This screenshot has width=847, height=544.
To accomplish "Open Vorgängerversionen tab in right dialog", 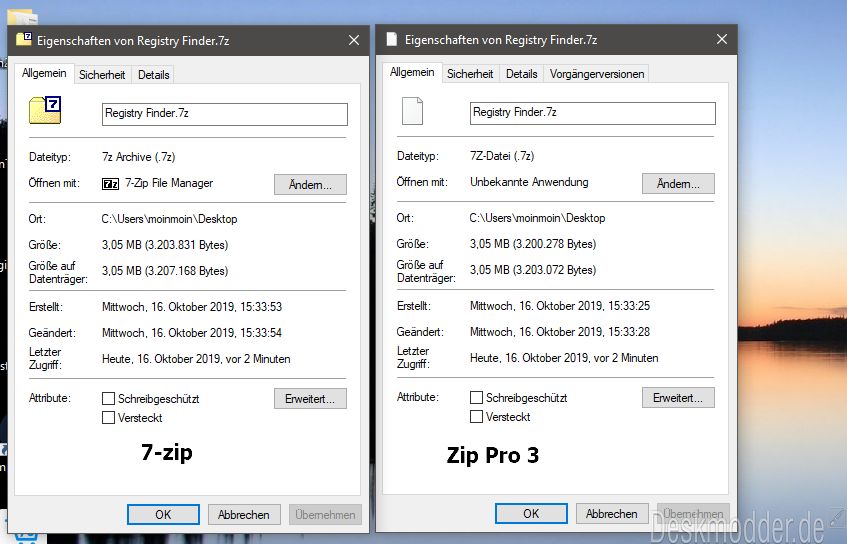I will (597, 74).
